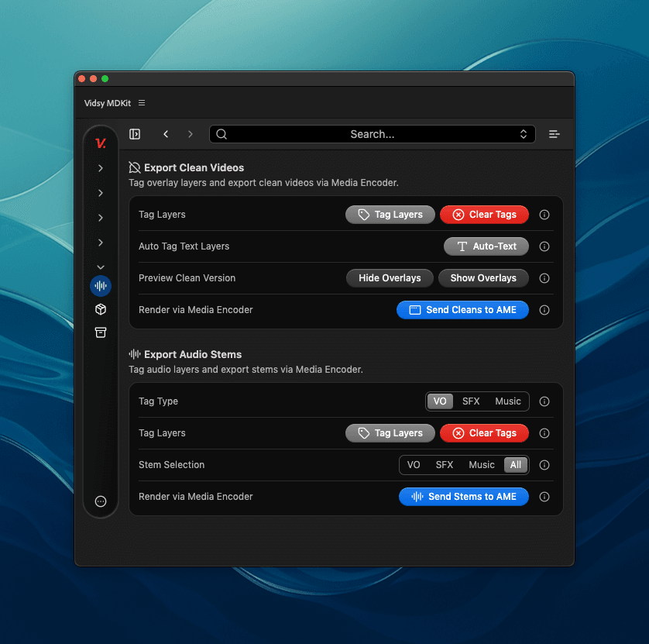Screen dimensions: 649x644
Task: Show info for Stem Selection row
Action: pos(544,465)
